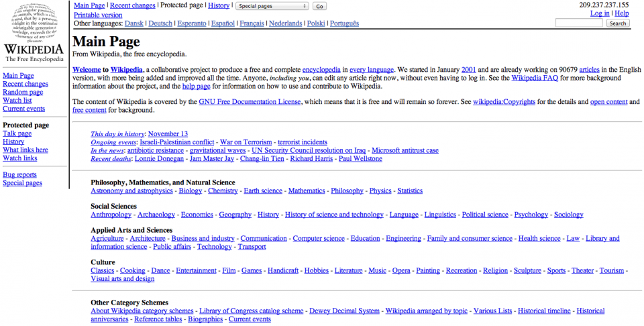Open the Wikipedia FAQ link
Screen dimensions: 644x326
[x=535, y=78]
